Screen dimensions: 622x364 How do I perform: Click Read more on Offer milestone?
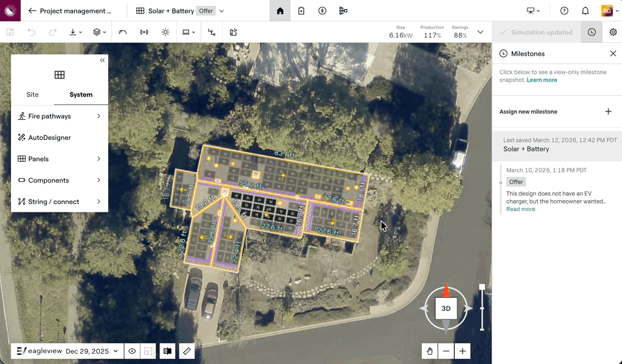pos(520,209)
